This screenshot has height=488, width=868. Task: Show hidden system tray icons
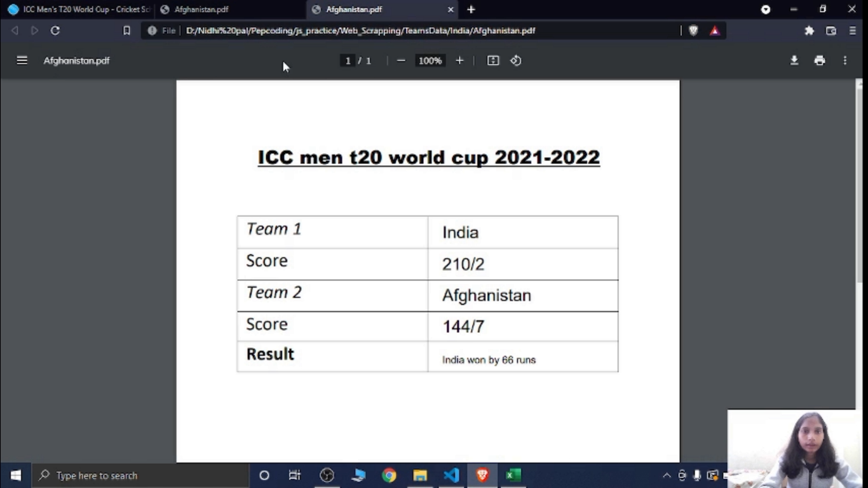point(667,475)
